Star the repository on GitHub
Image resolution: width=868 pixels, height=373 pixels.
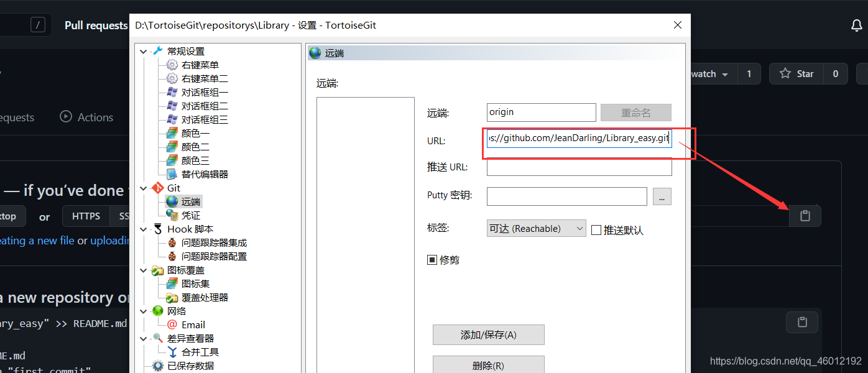coord(796,74)
